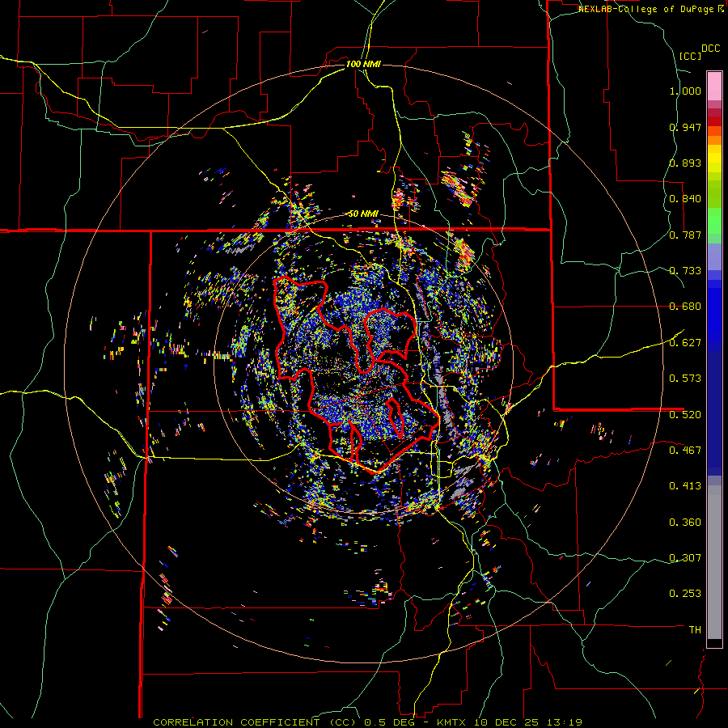Pick the pink color band at the top of the scale
Viewport: 728px width, 728px height.
pos(714,86)
